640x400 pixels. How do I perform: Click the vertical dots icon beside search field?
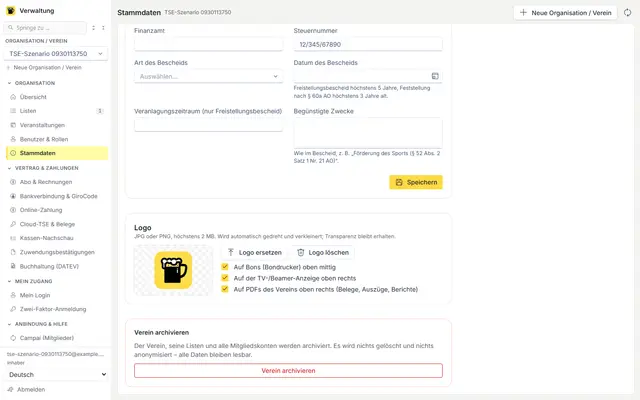(x=103, y=28)
